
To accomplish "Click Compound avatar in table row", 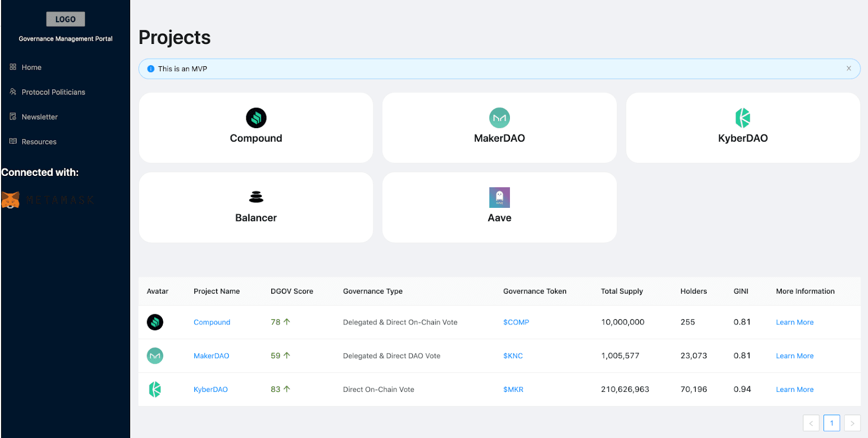I will pyautogui.click(x=155, y=322).
